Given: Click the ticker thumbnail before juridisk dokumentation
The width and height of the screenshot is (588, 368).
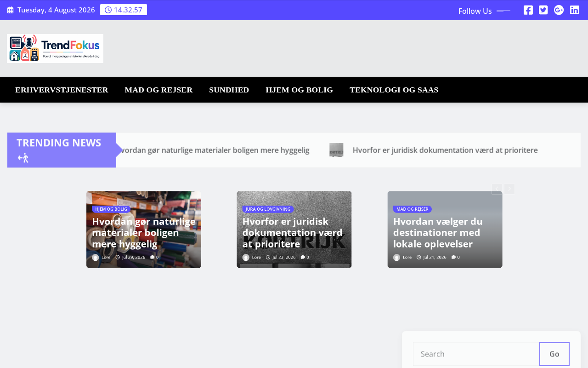Looking at the screenshot, I should coord(336,150).
